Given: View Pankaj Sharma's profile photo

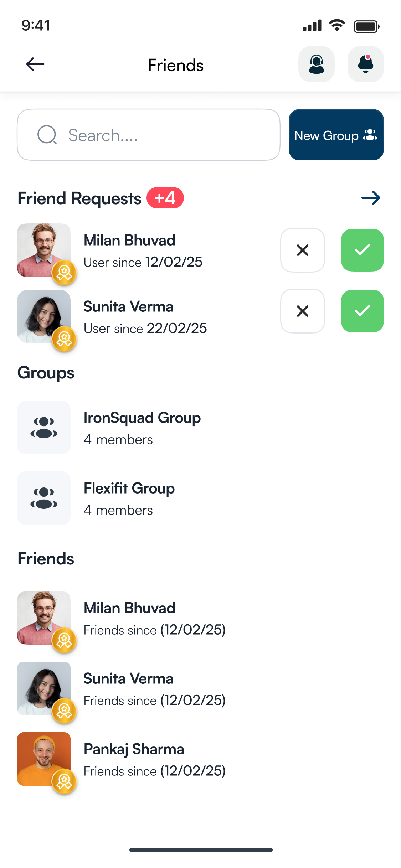Looking at the screenshot, I should (44, 759).
